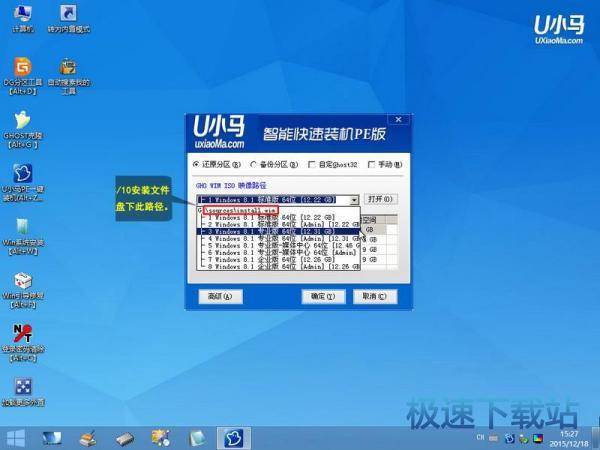Open the monitor icon in taskbar
Image resolution: width=600 pixels, height=450 pixels.
click(x=52, y=439)
